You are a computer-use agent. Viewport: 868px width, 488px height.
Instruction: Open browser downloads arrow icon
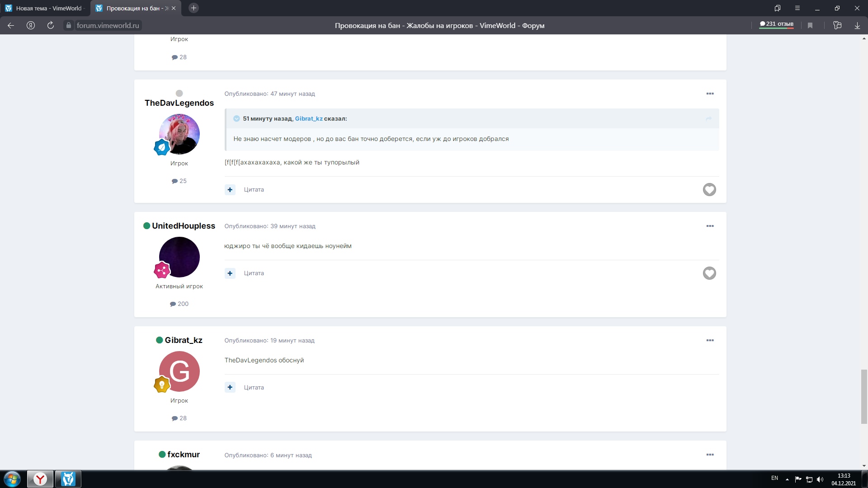pyautogui.click(x=857, y=25)
